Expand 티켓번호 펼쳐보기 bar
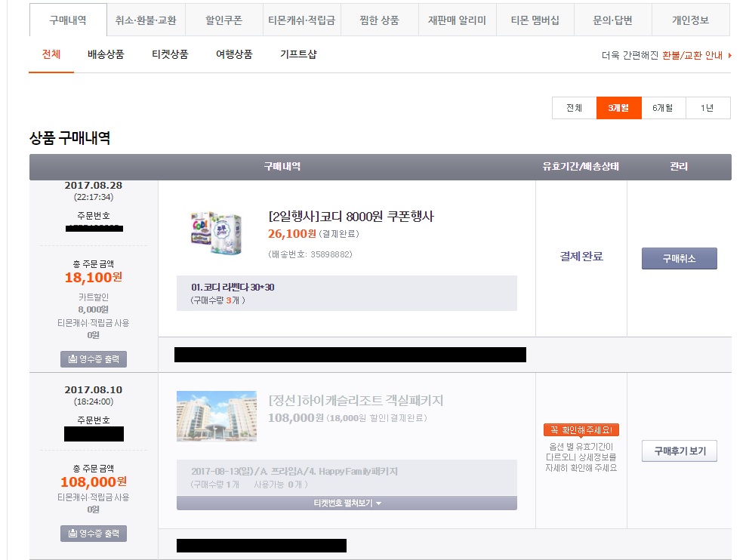Image resolution: width=749 pixels, height=560 pixels. pos(347,503)
